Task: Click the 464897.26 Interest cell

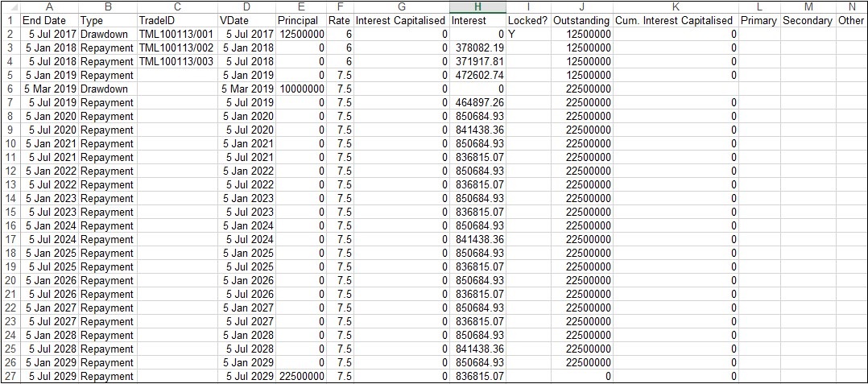Action: click(477, 102)
